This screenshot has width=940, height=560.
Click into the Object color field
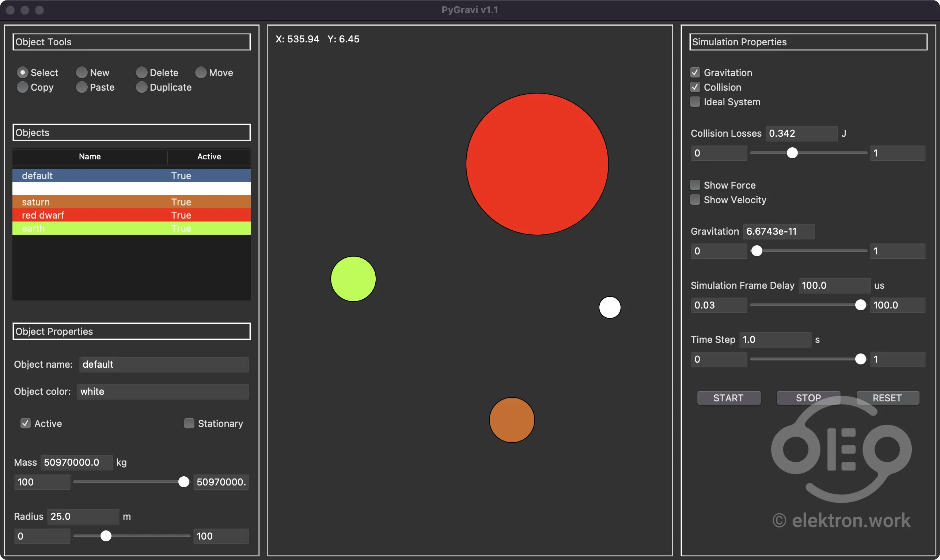tap(163, 392)
